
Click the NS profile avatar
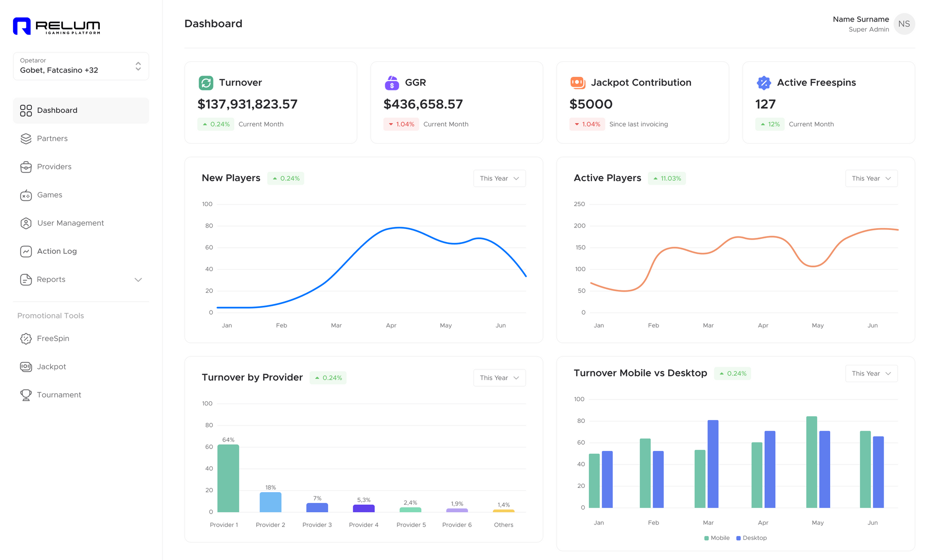[904, 24]
